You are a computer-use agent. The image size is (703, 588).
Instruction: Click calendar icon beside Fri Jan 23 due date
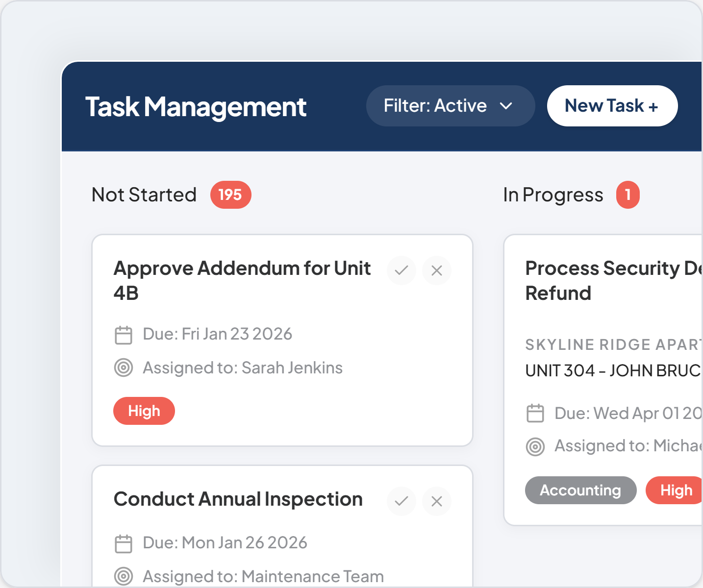pos(124,335)
